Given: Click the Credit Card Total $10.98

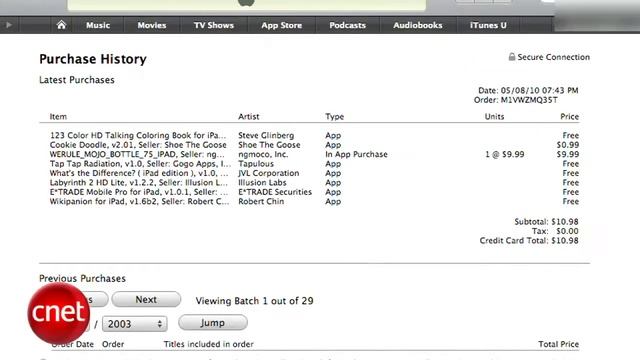Looking at the screenshot, I should (x=529, y=240).
